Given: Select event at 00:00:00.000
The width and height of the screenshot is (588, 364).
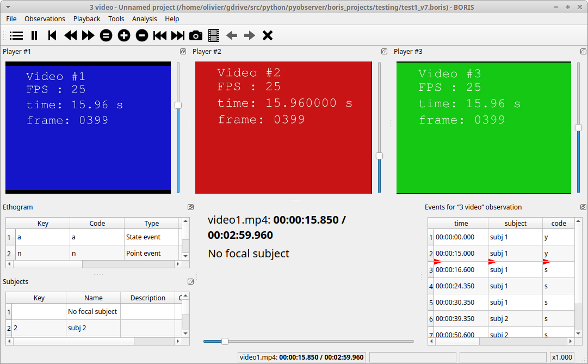Looking at the screenshot, I should point(461,237).
